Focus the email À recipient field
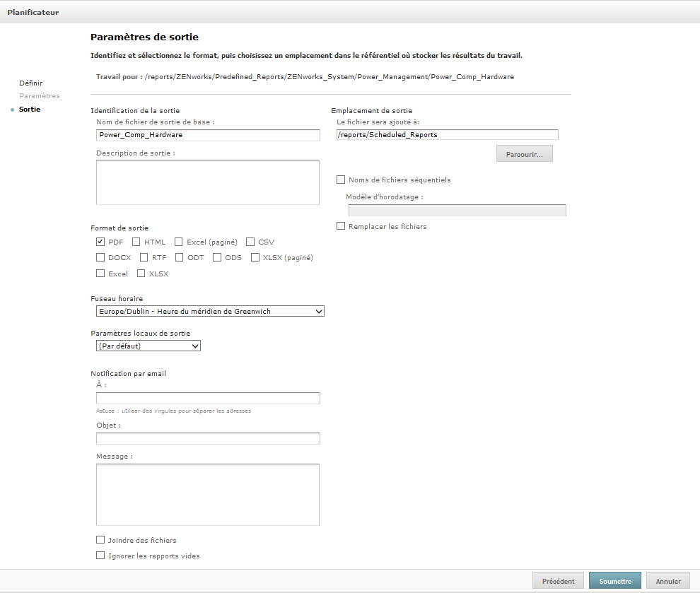 (208, 398)
